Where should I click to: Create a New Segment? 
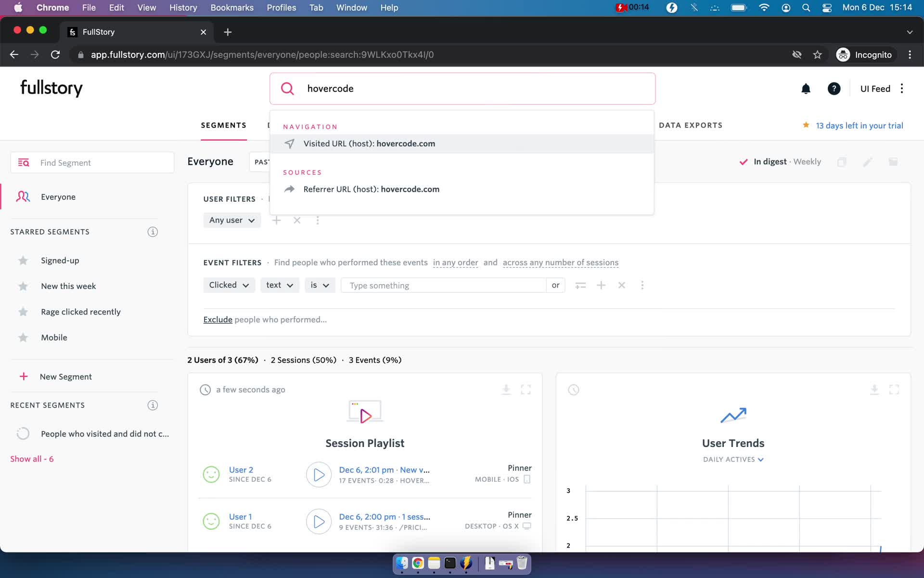pos(66,377)
